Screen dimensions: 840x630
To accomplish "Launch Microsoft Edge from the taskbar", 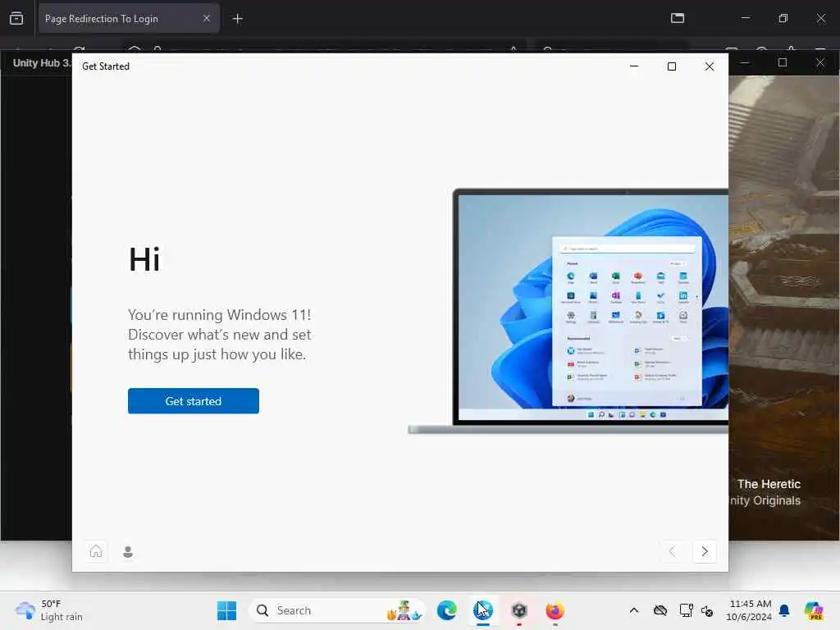I will click(x=447, y=610).
